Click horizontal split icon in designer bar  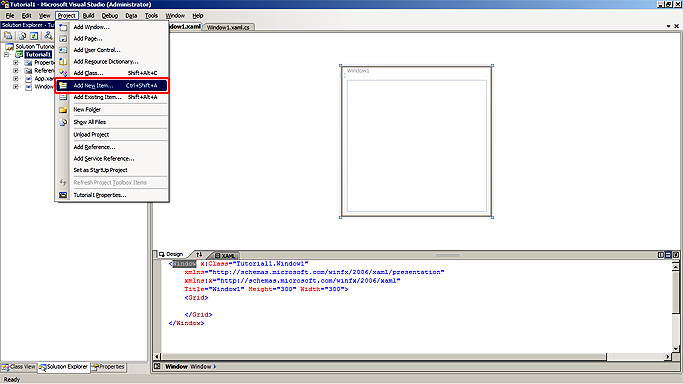pyautogui.click(x=668, y=255)
